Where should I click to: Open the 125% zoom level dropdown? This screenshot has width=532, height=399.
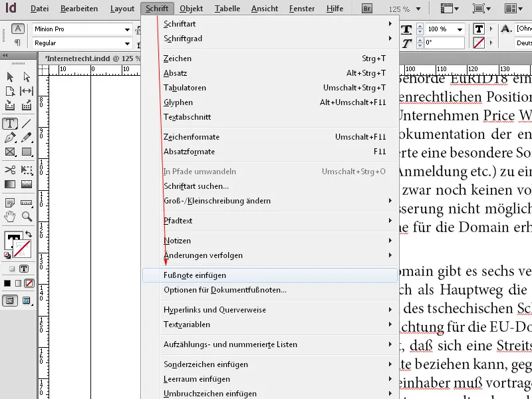(x=418, y=9)
